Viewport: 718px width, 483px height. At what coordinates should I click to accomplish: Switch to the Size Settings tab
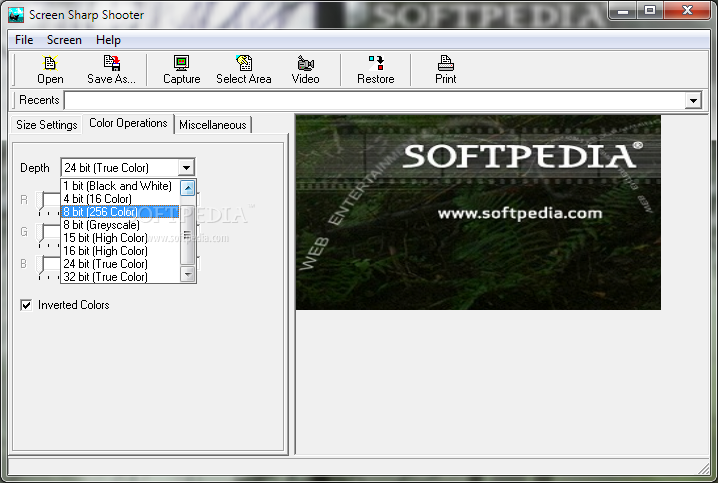pyautogui.click(x=47, y=125)
